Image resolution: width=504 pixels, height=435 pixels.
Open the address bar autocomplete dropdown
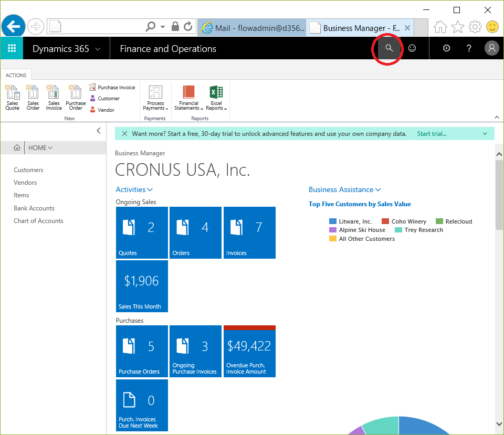pyautogui.click(x=163, y=27)
